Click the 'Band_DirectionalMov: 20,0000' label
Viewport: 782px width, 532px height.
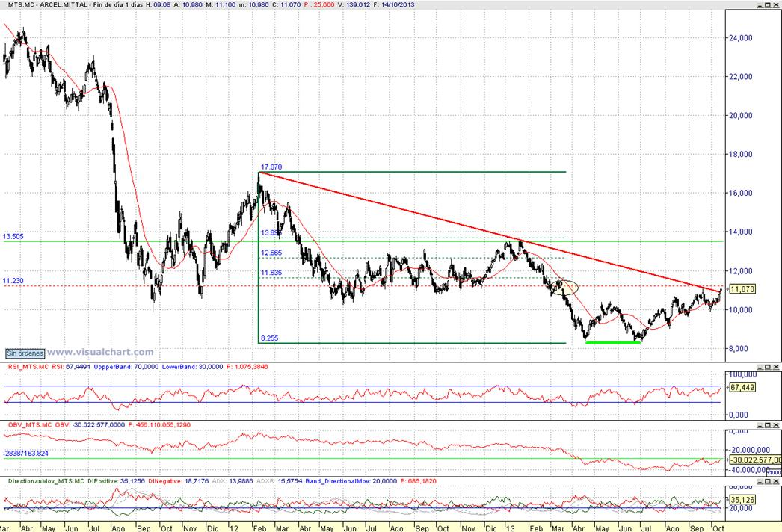351,481
